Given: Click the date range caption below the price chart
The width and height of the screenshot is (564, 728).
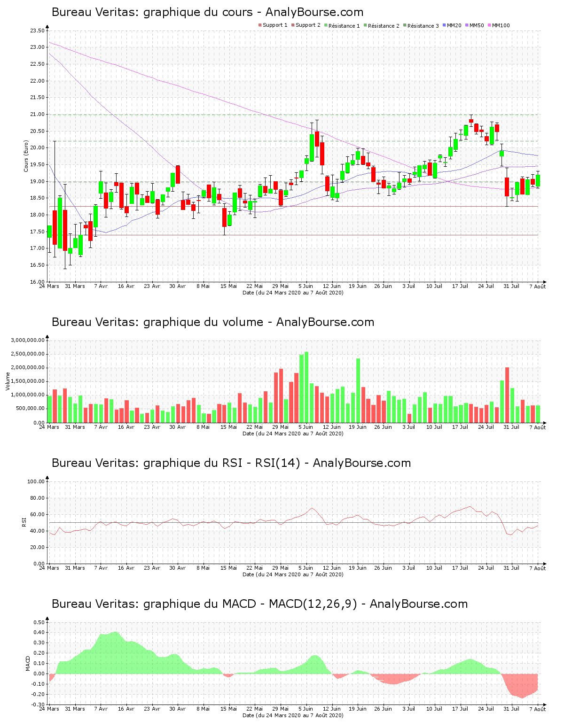Looking at the screenshot, I should [x=293, y=293].
